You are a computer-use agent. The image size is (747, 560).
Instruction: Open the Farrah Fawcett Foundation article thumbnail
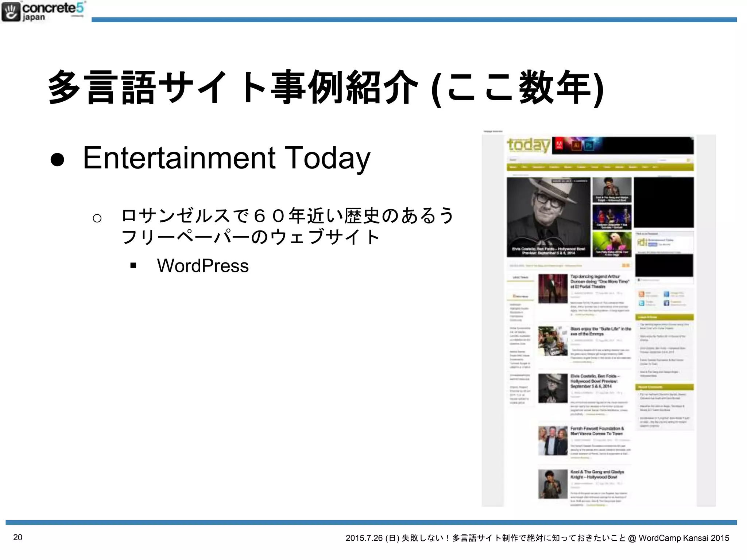(553, 440)
